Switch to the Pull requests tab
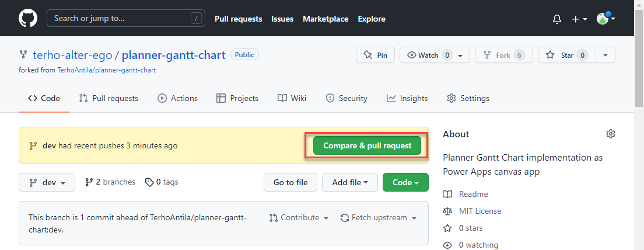Screen dimensions: 644x250 (x=108, y=98)
